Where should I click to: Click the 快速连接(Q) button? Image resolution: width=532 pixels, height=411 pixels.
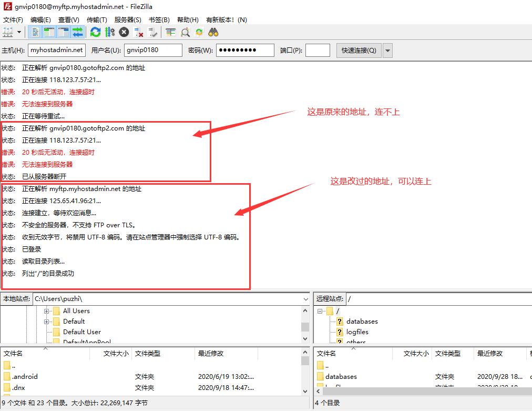tap(359, 51)
